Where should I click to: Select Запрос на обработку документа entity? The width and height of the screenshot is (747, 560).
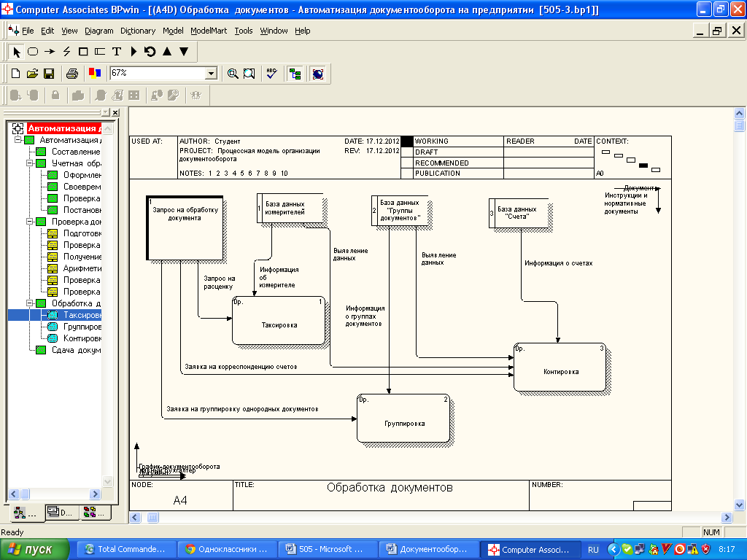(x=185, y=228)
